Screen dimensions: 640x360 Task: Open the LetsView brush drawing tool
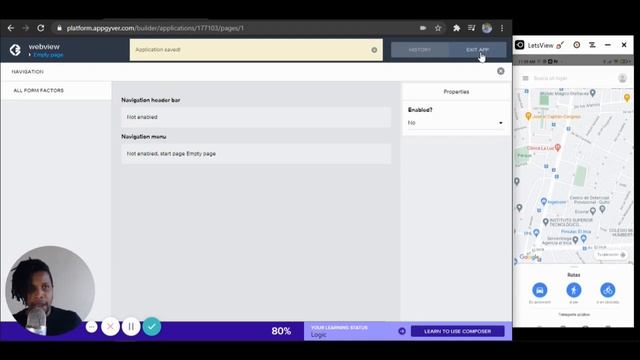[x=560, y=45]
